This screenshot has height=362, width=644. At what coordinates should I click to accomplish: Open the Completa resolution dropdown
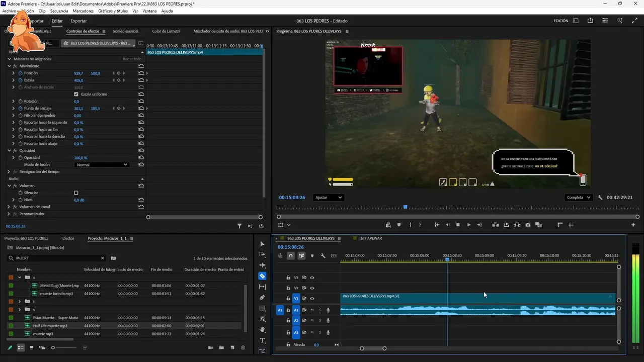(x=579, y=198)
